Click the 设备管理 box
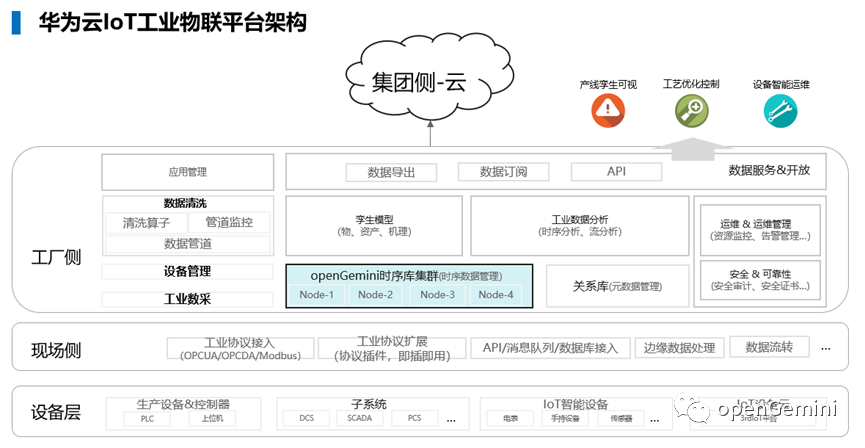Viewport: 865px width, 448px height. (x=188, y=271)
